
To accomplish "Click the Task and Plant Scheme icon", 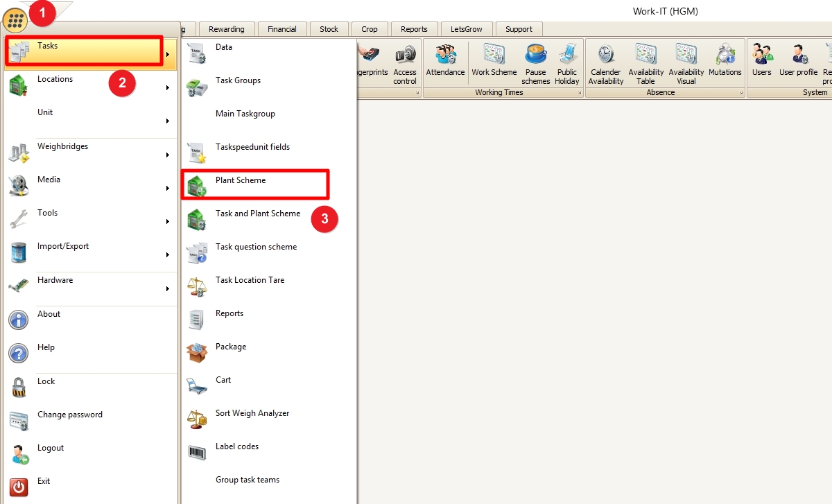I will (x=197, y=220).
